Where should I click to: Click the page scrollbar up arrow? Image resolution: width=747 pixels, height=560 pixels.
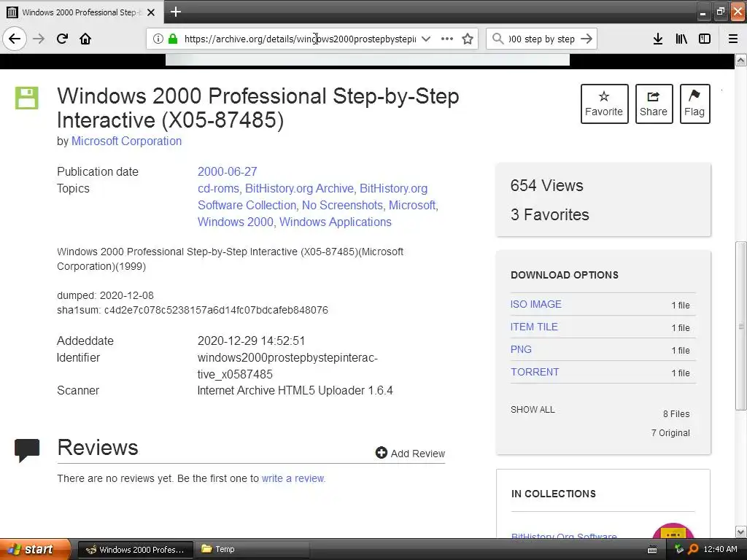click(x=740, y=60)
